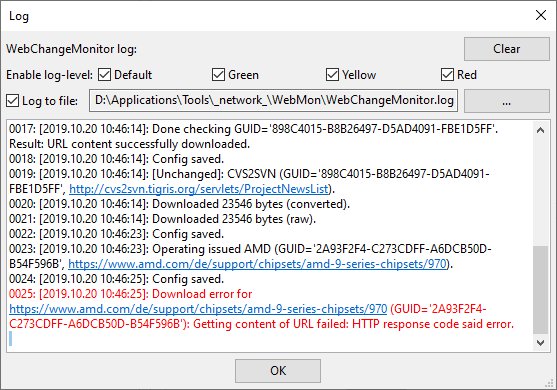This screenshot has height=390, width=557.
Task: Click the scrollbar down arrow
Action: point(540,343)
